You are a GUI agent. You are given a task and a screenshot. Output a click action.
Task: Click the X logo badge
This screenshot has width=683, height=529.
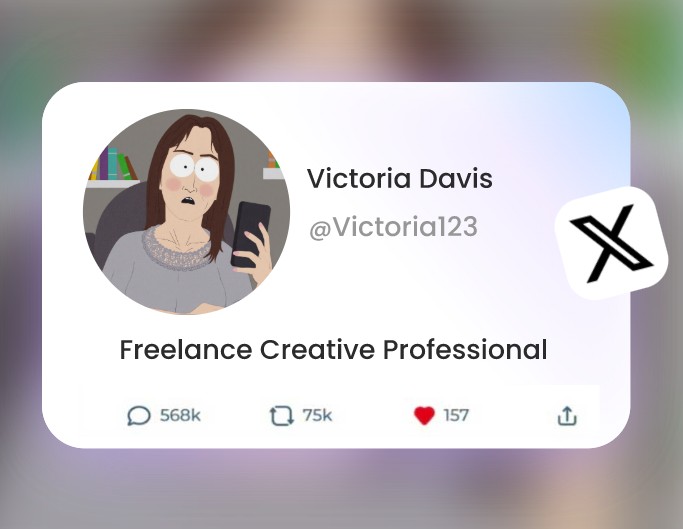(611, 243)
